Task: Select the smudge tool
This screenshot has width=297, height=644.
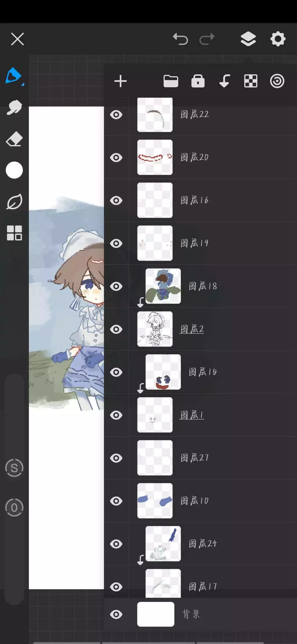Action: [14, 107]
